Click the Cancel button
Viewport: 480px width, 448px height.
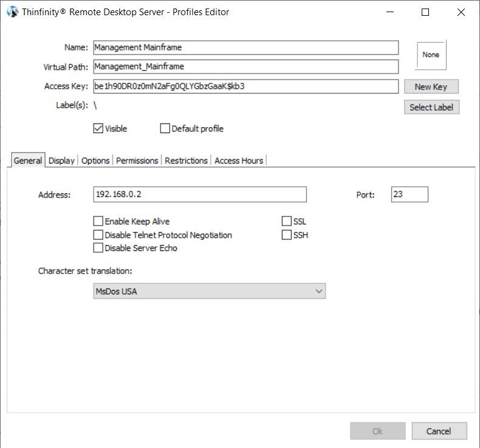(439, 431)
